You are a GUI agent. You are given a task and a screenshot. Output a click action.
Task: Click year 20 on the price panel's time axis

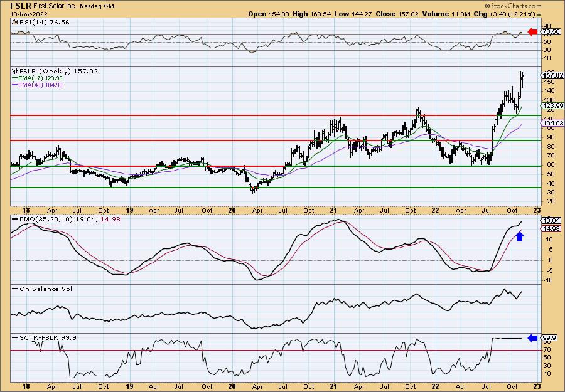[x=232, y=210]
